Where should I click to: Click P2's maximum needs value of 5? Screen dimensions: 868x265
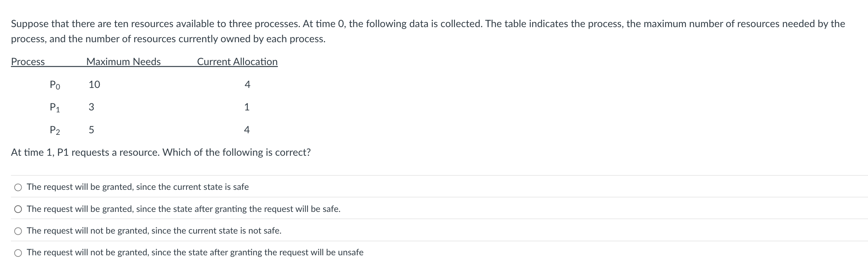[92, 129]
